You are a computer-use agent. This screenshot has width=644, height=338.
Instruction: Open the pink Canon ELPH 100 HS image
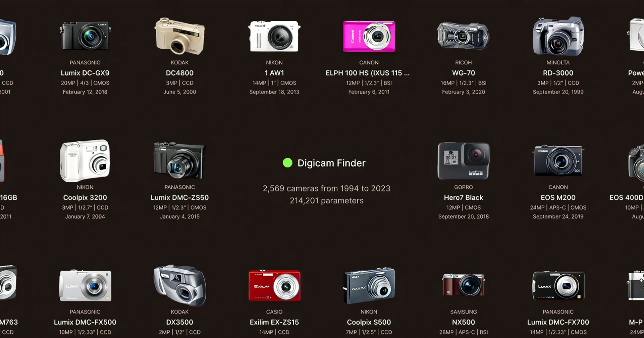coord(369,36)
